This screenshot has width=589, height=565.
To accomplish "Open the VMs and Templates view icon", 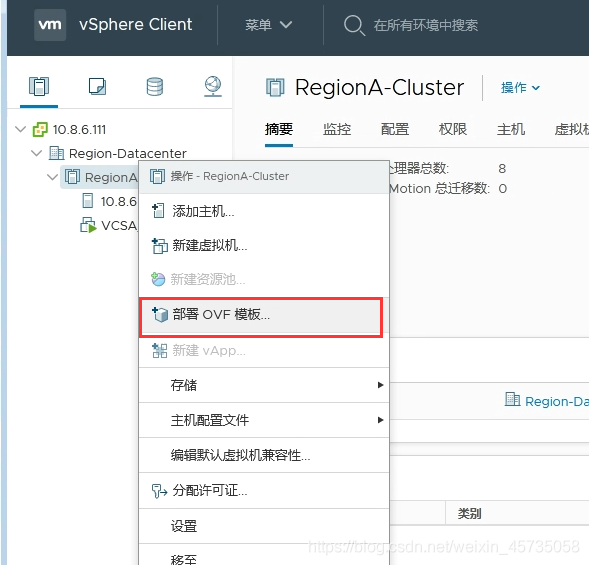I will coord(97,86).
